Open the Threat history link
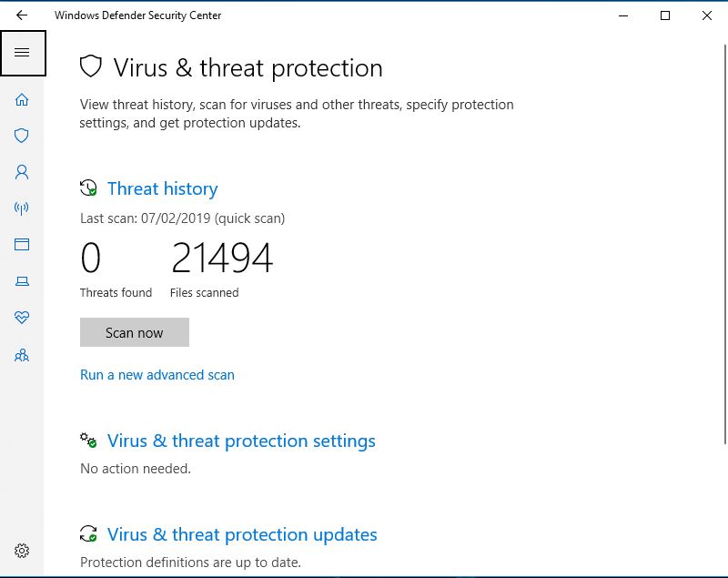 tap(162, 188)
